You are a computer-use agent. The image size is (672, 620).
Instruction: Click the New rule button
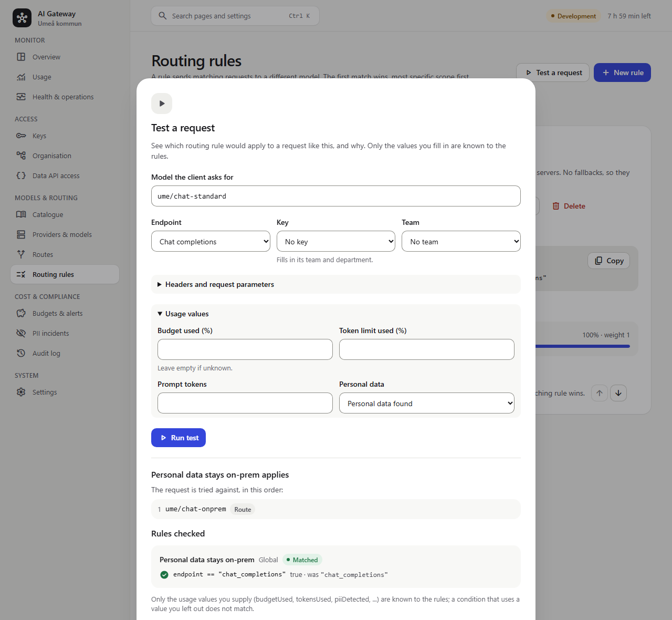tap(622, 73)
